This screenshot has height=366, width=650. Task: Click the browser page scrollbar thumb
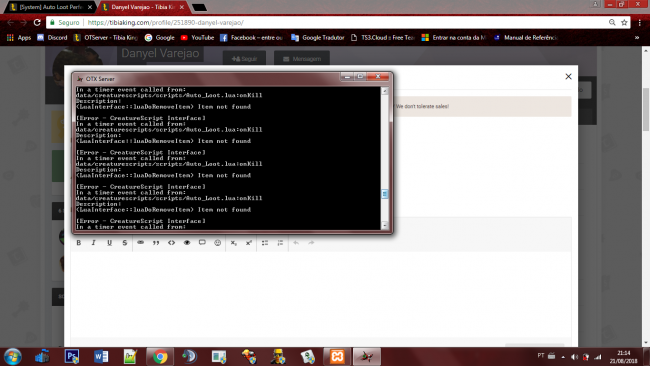click(x=646, y=109)
